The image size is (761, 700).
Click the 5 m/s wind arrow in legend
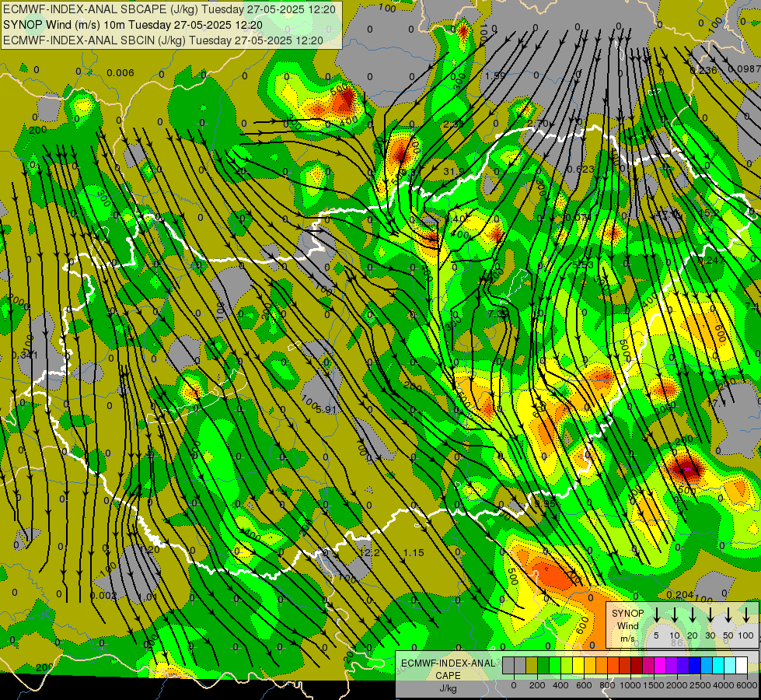[x=656, y=614]
